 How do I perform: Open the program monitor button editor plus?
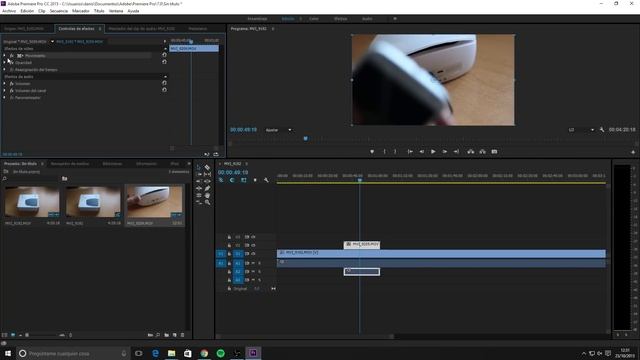pos(633,152)
